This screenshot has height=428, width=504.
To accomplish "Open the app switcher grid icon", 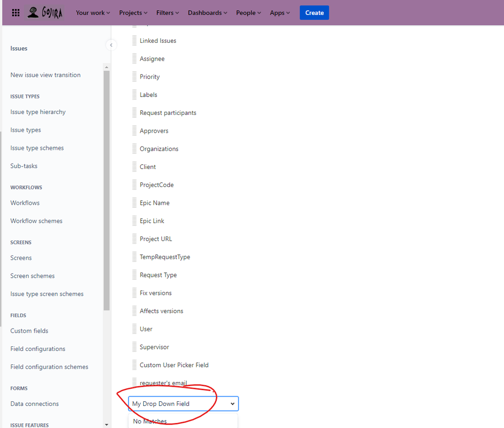I will point(16,13).
